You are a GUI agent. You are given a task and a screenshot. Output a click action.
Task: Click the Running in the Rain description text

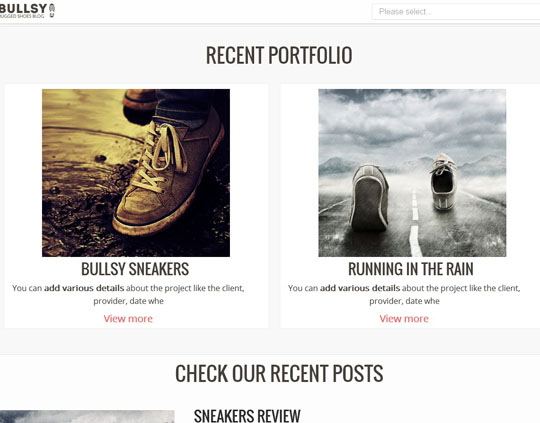[404, 295]
